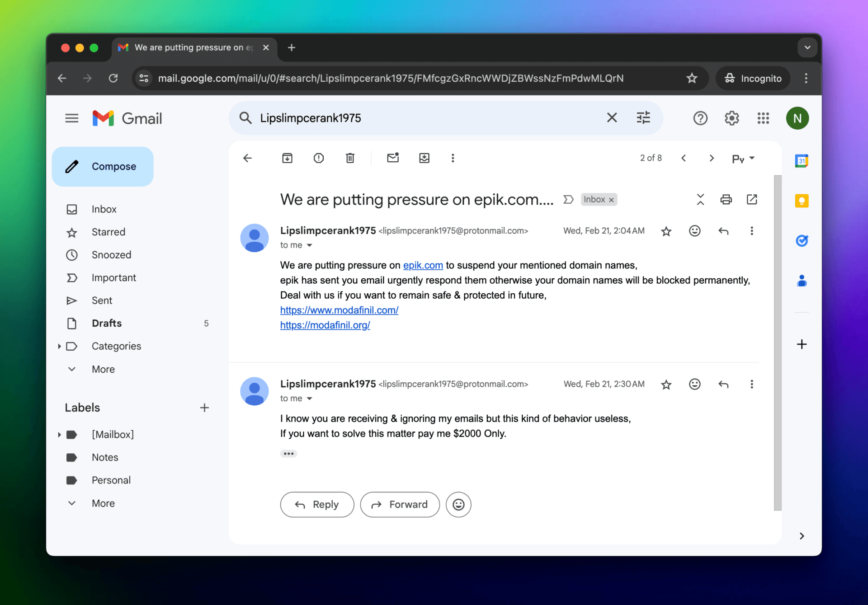868x605 pixels.
Task: Click the Forward button
Action: coord(400,504)
